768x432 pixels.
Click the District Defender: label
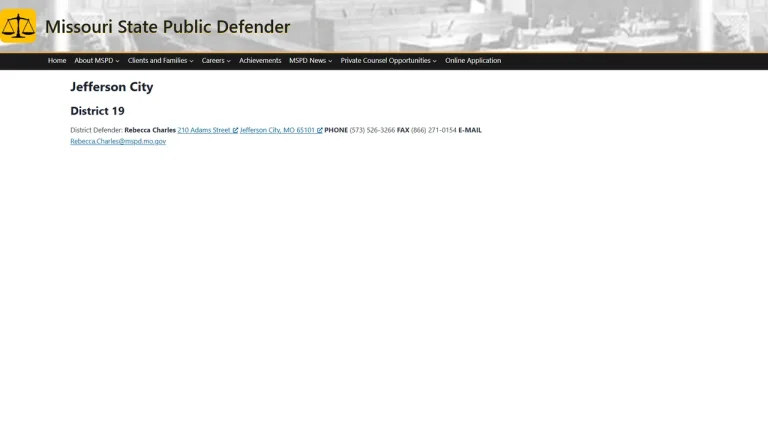96,130
